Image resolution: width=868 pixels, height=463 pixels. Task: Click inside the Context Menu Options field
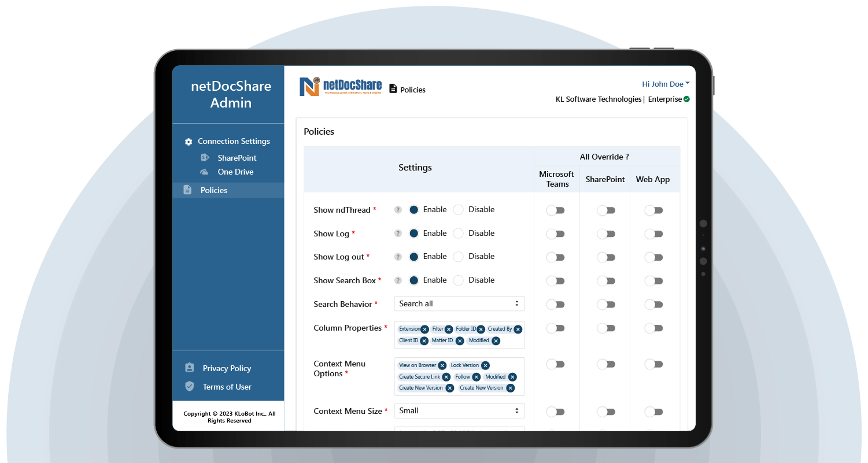(460, 376)
